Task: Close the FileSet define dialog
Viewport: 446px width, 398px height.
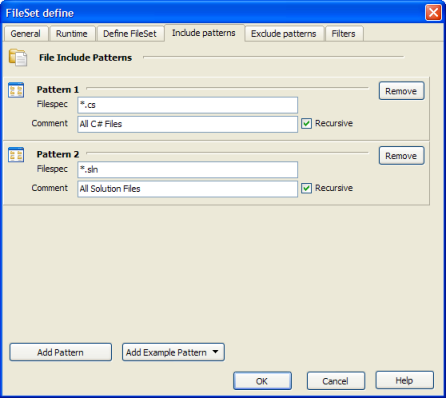Action: (x=433, y=13)
